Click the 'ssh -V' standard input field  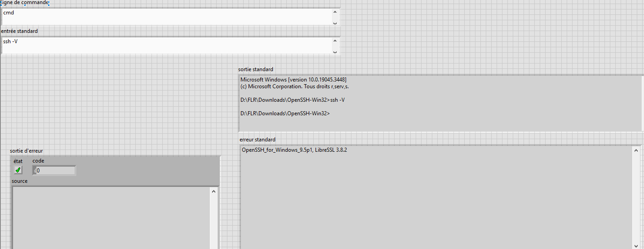[166, 45]
